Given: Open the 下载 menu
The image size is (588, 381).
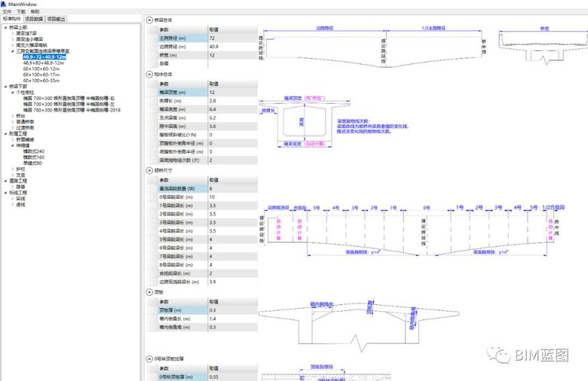Looking at the screenshot, I should tap(21, 12).
